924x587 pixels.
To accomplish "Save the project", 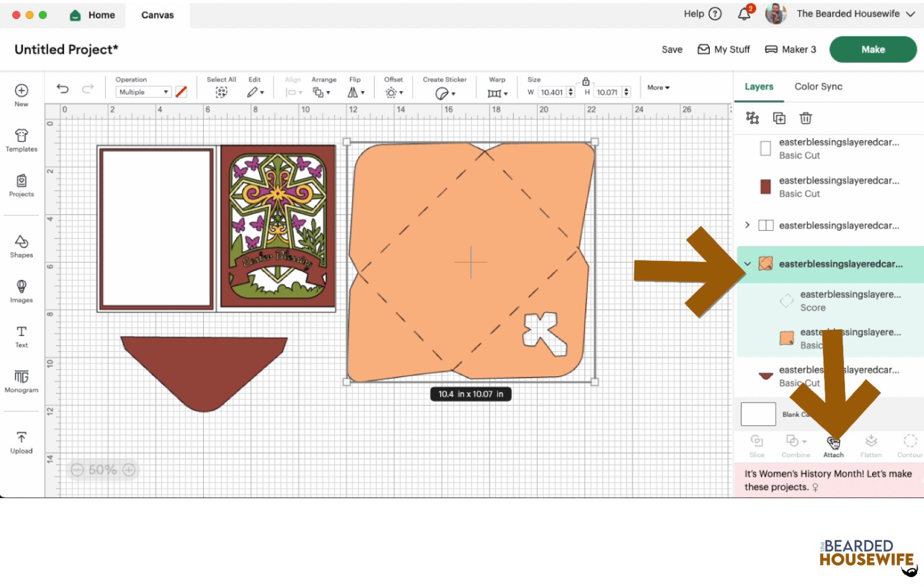I will pyautogui.click(x=672, y=50).
